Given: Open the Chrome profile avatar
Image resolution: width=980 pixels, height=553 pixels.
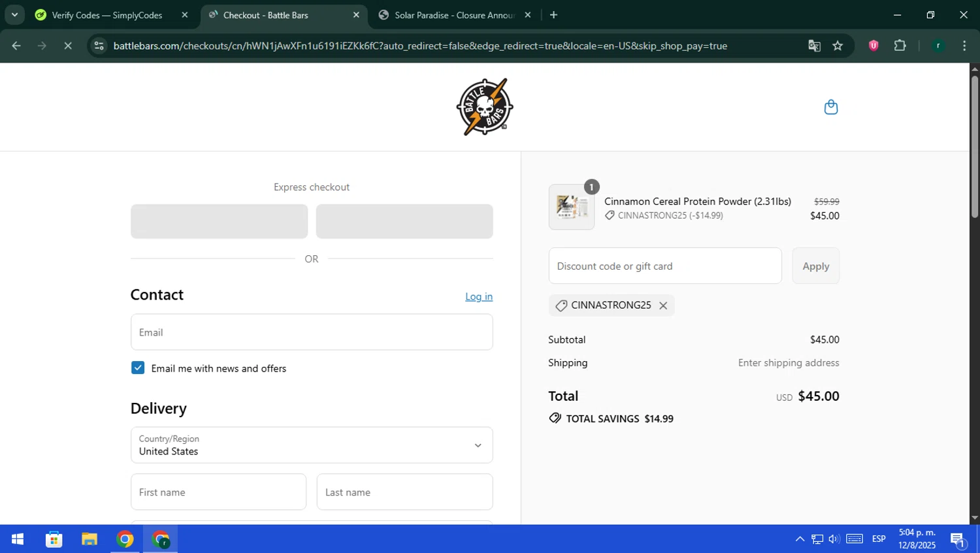Looking at the screenshot, I should 938,46.
